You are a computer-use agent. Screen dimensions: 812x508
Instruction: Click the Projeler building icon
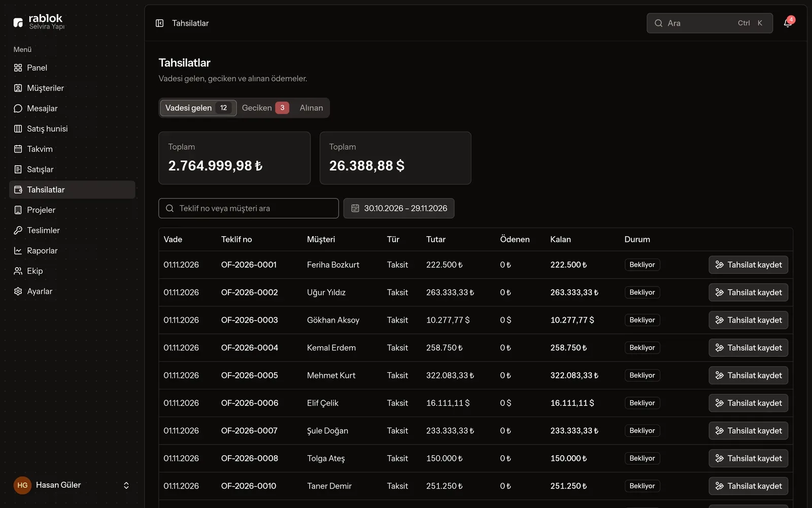click(18, 210)
